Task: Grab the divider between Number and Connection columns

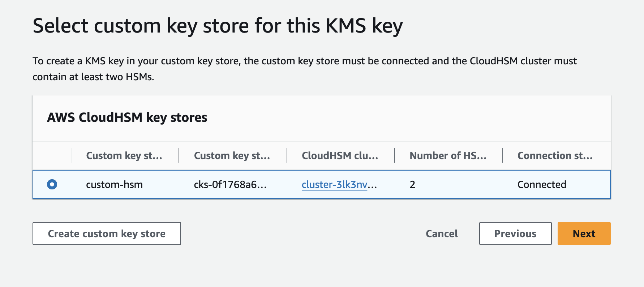Action: pos(503,155)
